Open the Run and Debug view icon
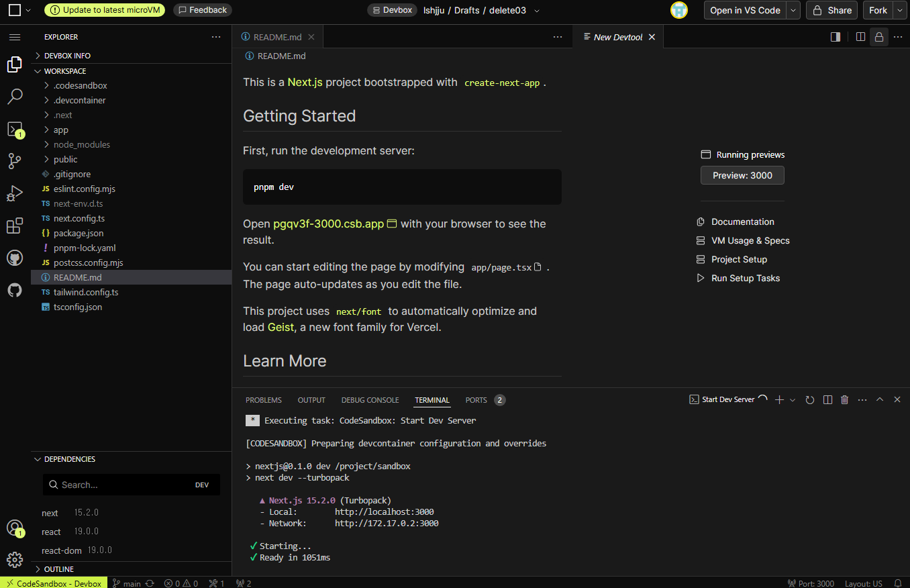Viewport: 910px width, 588px height. [15, 193]
